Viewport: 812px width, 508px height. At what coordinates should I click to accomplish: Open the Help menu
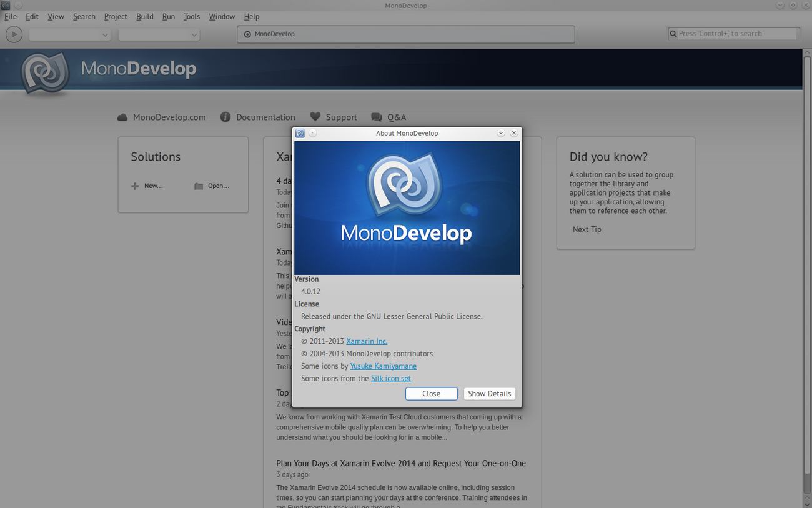click(x=252, y=17)
